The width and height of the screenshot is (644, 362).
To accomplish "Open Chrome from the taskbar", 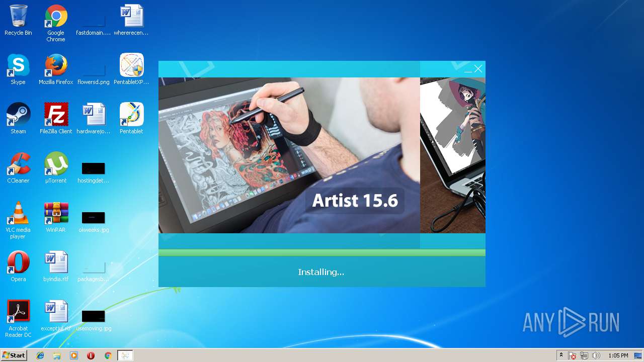I will point(108,355).
